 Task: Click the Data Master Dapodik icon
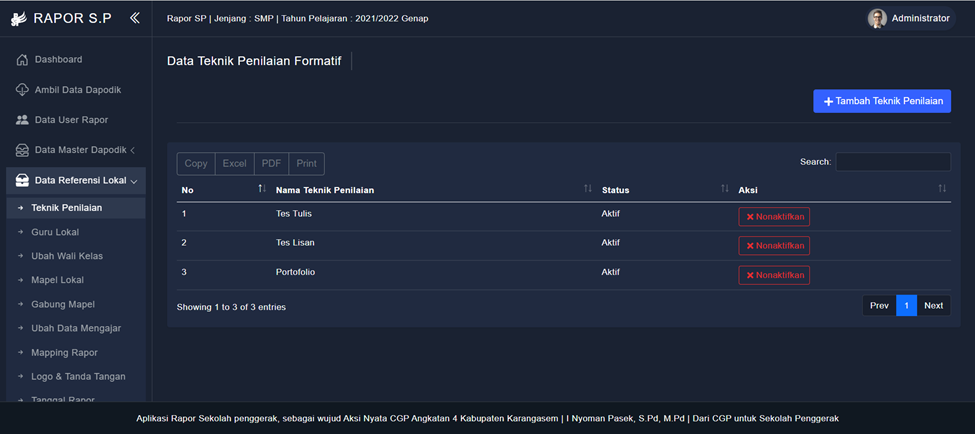(x=22, y=150)
